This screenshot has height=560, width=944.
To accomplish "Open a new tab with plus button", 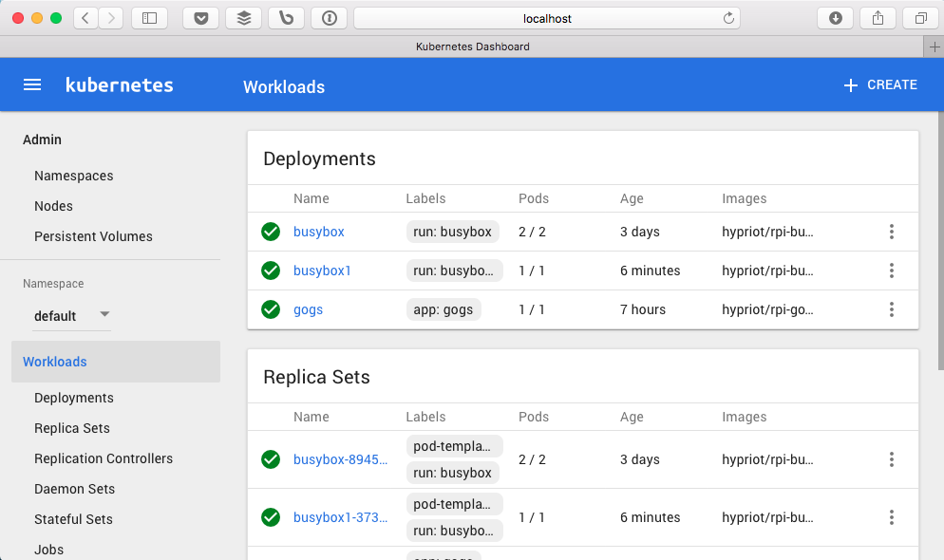I will coord(934,47).
